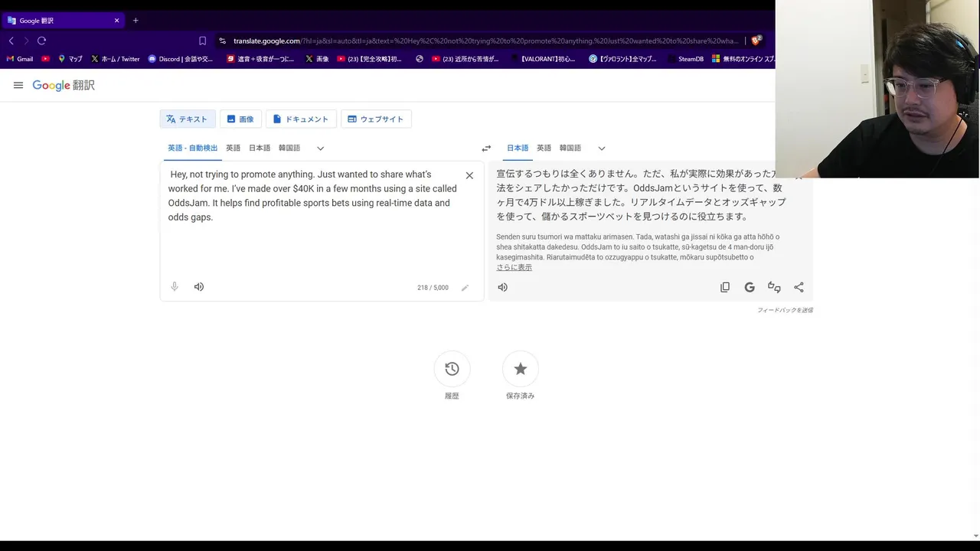The height and width of the screenshot is (551, 980).
Task: Search the translation with Google icon
Action: [750, 288]
